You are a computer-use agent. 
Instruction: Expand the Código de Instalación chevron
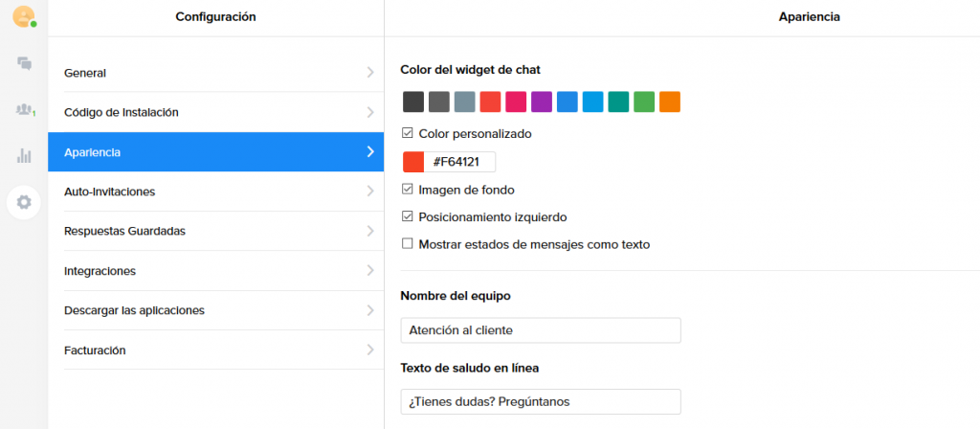[370, 112]
